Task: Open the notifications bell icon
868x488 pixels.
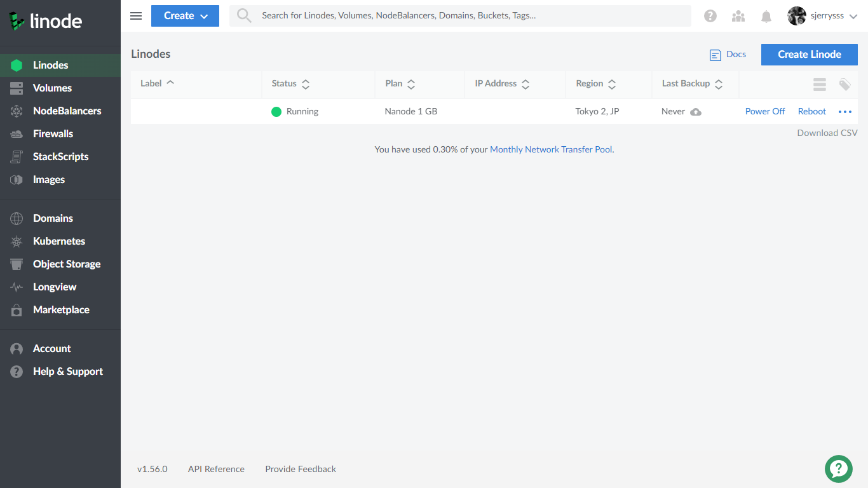Action: pyautogui.click(x=766, y=17)
